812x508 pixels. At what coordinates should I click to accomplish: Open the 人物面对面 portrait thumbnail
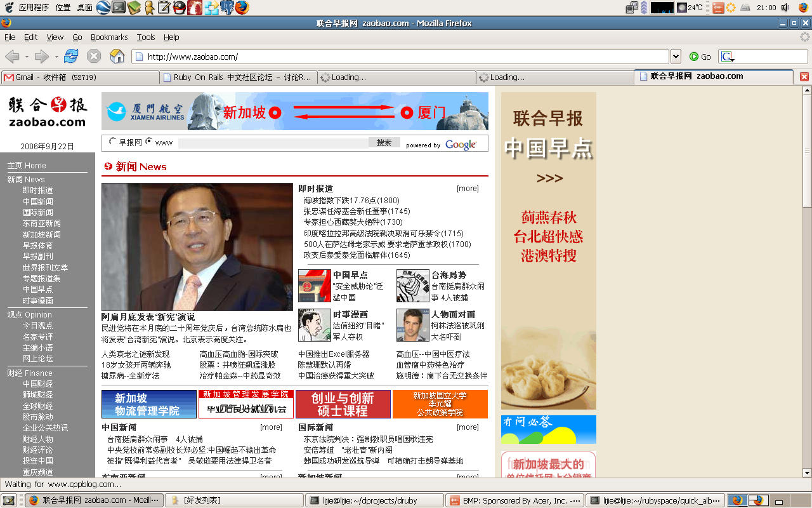coord(412,325)
